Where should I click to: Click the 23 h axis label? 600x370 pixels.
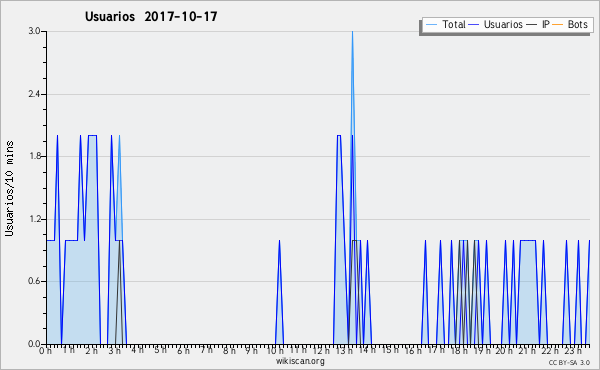[573, 351]
